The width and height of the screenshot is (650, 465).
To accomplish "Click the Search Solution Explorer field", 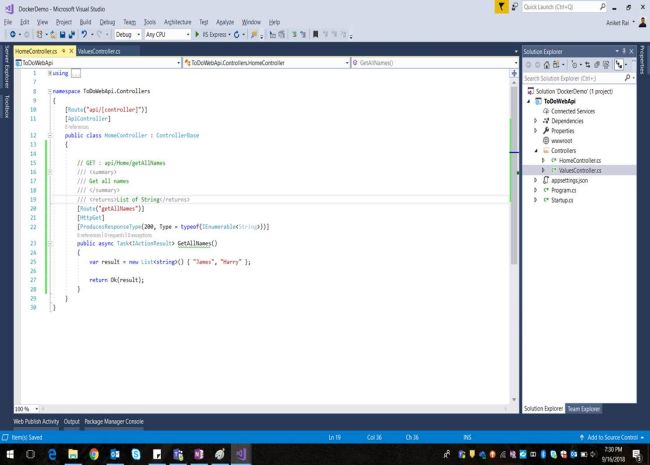I will [x=579, y=78].
